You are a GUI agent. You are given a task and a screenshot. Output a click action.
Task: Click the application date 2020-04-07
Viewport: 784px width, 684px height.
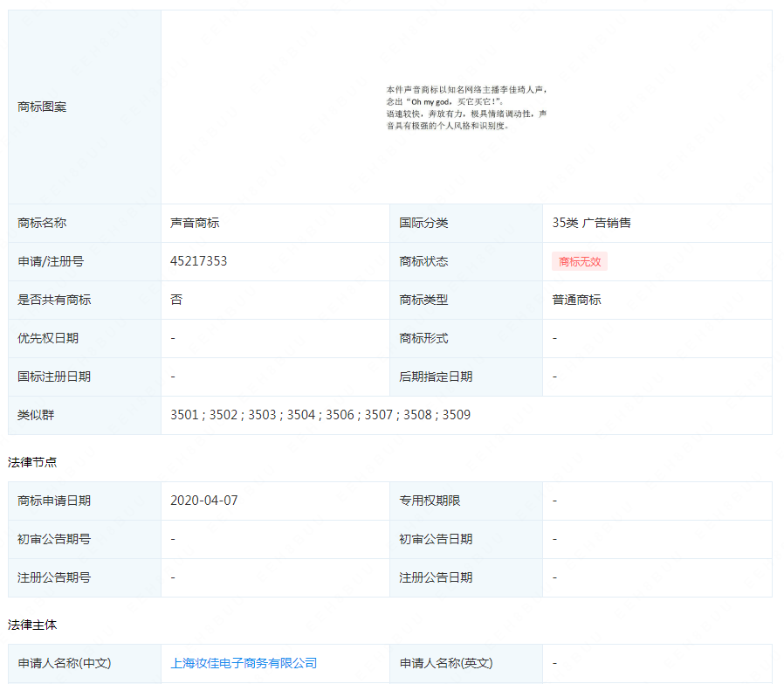click(204, 501)
